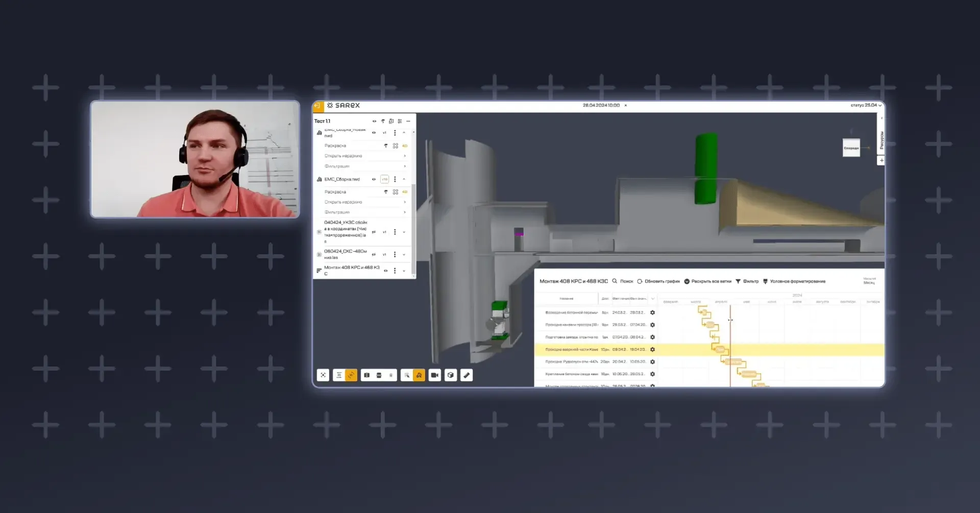Open settings gear for Проходка: Рудоспуск task

click(x=652, y=361)
